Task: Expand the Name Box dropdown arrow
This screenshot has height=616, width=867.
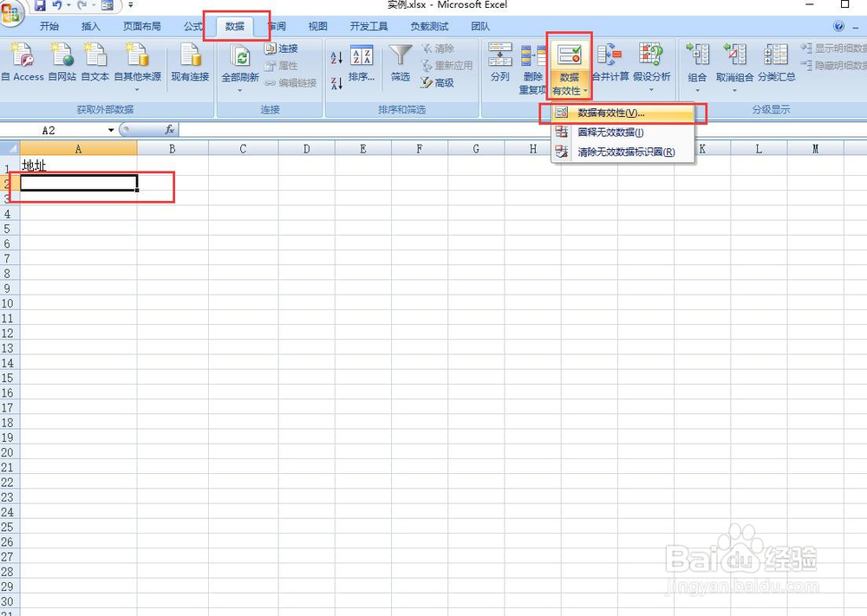Action: (111, 130)
